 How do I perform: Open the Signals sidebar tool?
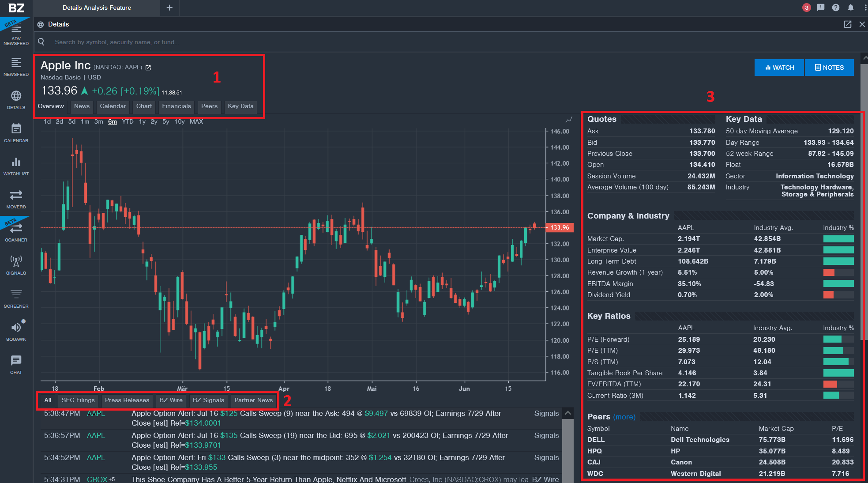pyautogui.click(x=16, y=266)
